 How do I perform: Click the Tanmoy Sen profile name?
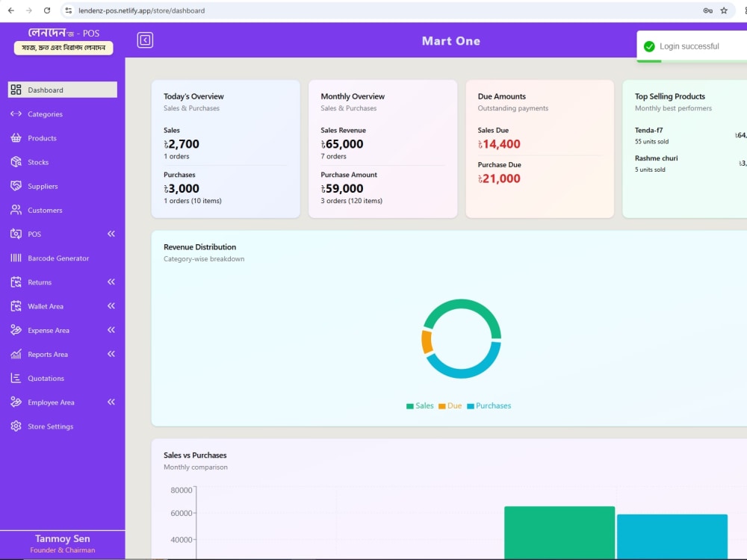coord(63,538)
